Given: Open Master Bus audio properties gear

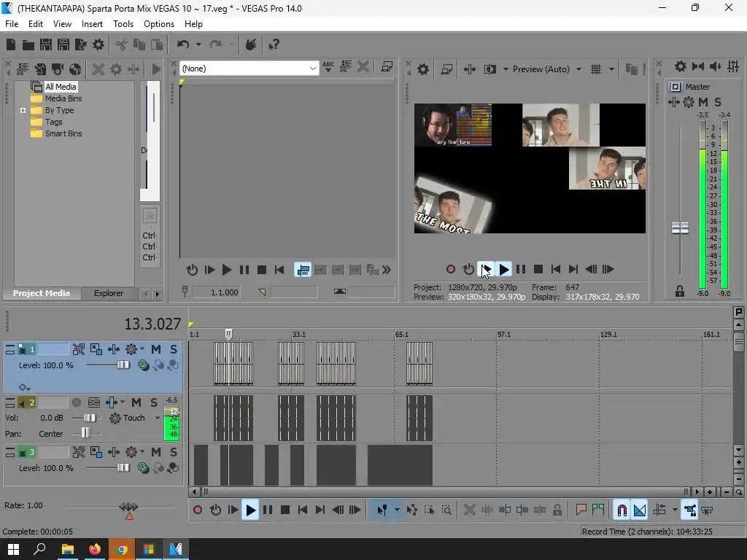Looking at the screenshot, I should click(x=681, y=66).
